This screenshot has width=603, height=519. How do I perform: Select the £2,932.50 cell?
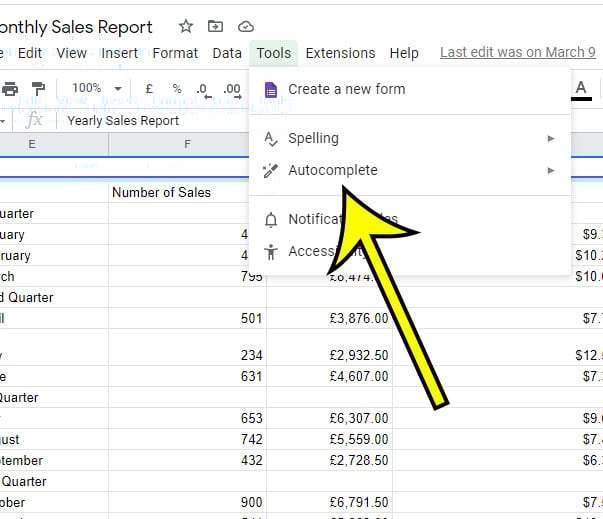point(330,347)
